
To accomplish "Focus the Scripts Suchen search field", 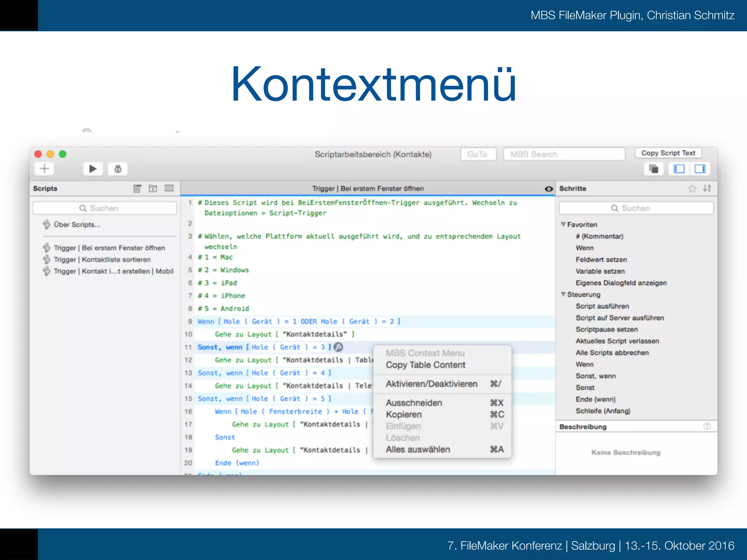I will tap(105, 208).
